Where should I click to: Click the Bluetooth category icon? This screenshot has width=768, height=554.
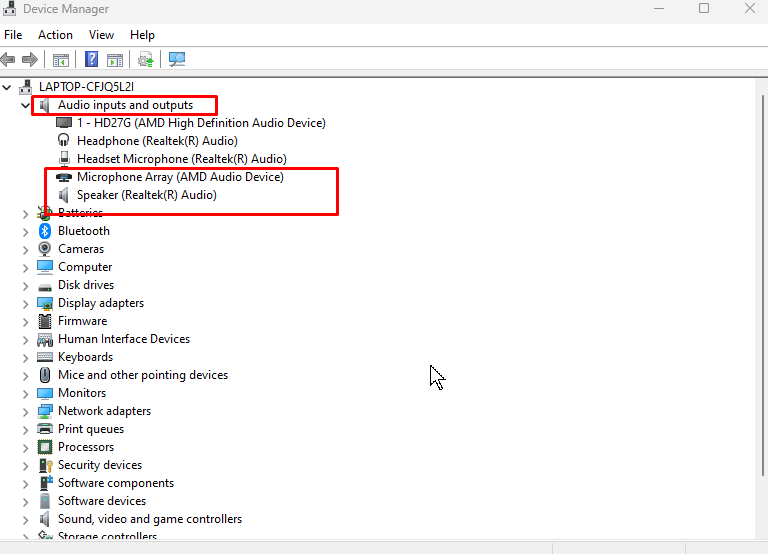[x=45, y=231]
